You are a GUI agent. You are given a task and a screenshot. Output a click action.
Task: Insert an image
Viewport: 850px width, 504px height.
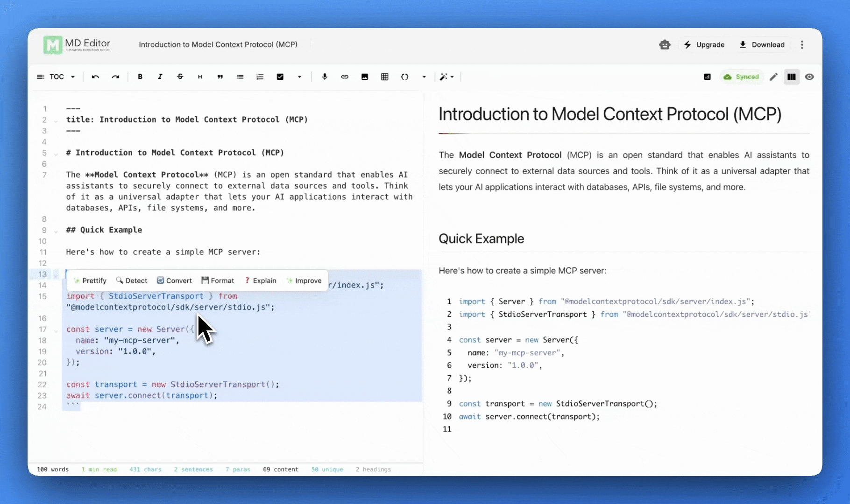[x=365, y=77]
